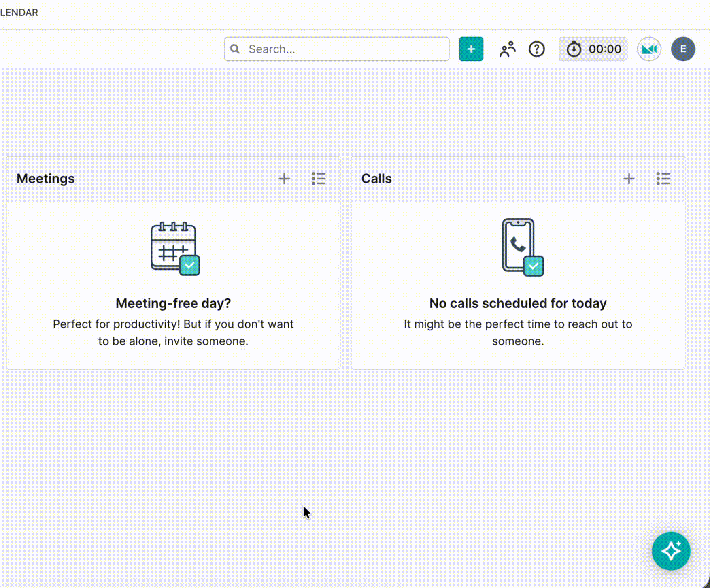Screen dimensions: 710x588
Task: Click the phone illustration in Calls
Action: tap(523, 247)
